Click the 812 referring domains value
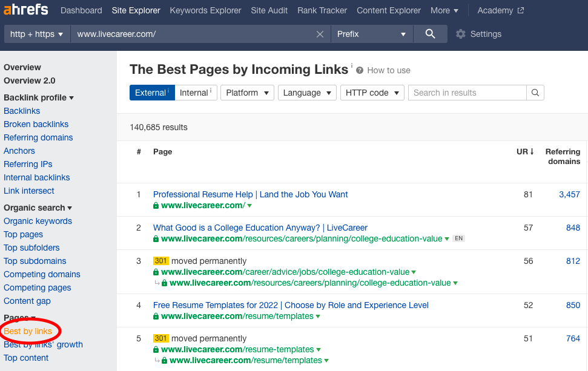 [x=573, y=261]
